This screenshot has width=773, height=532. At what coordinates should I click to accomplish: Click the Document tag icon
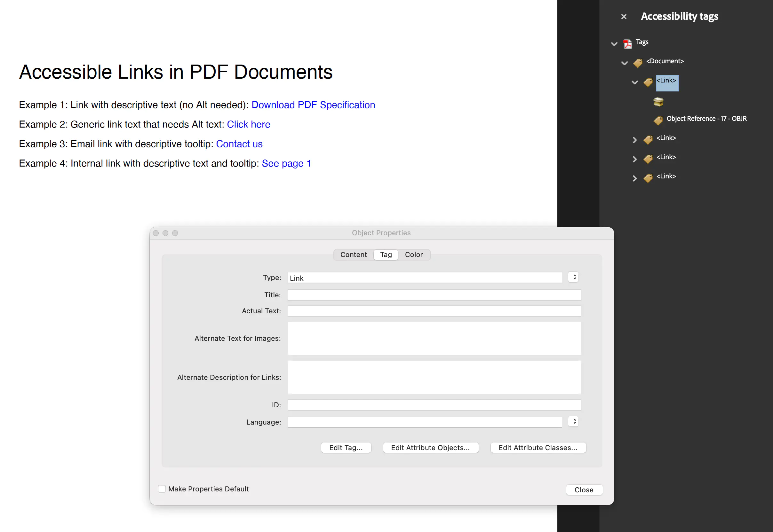(638, 63)
